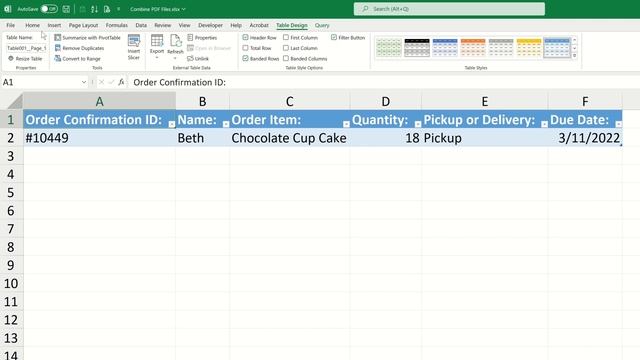Toggle Header Row checkbox
Image resolution: width=640 pixels, height=360 pixels.
pyautogui.click(x=245, y=37)
